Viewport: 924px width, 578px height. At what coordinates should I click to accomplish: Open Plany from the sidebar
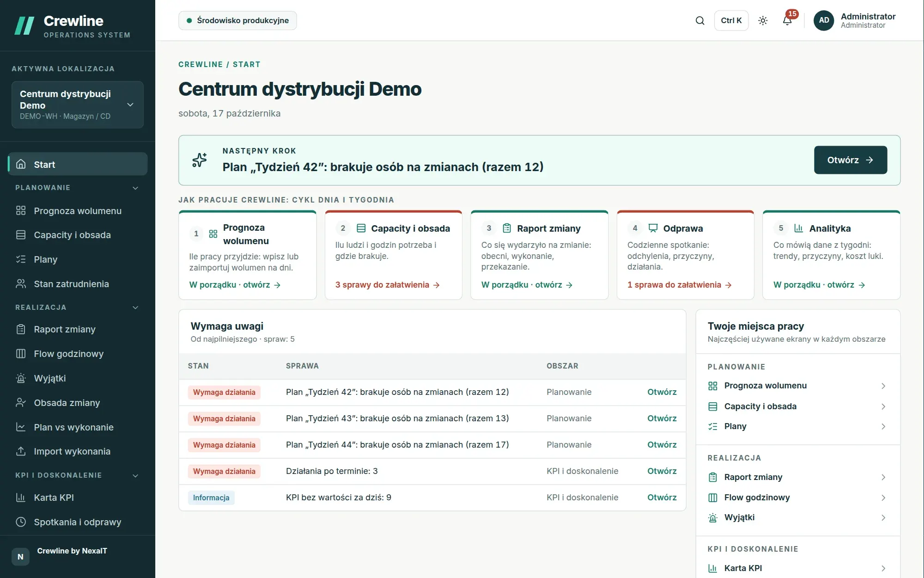(x=78, y=259)
